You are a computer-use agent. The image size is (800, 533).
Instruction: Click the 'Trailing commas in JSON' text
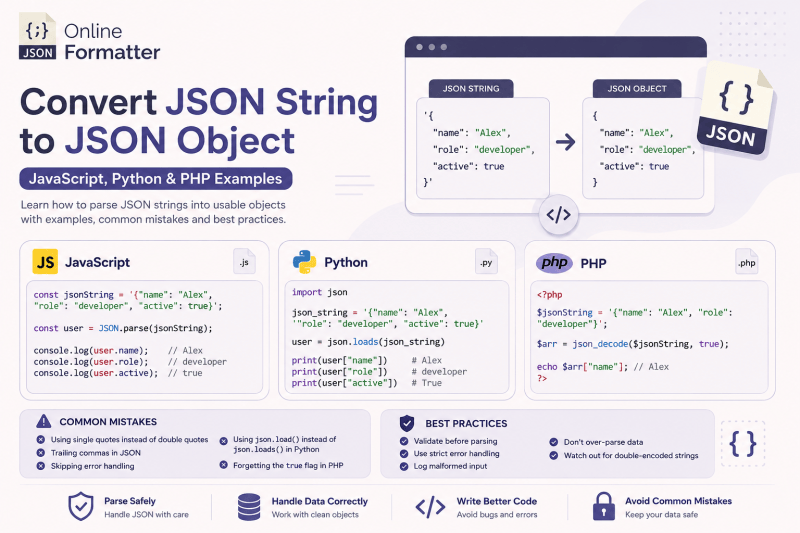pyautogui.click(x=96, y=452)
